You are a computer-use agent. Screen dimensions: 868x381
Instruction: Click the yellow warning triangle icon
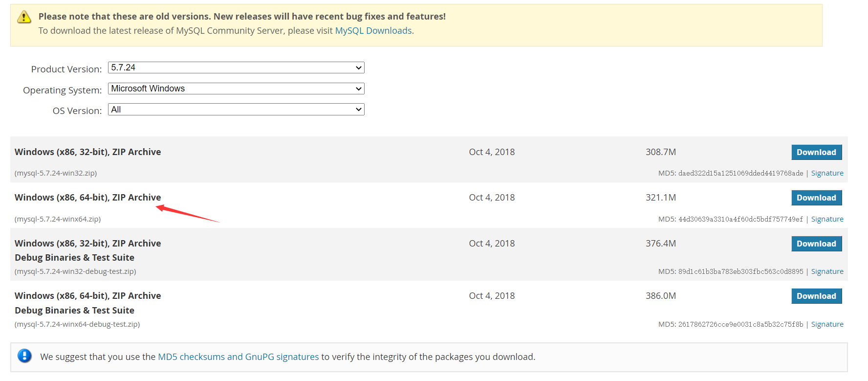(24, 17)
